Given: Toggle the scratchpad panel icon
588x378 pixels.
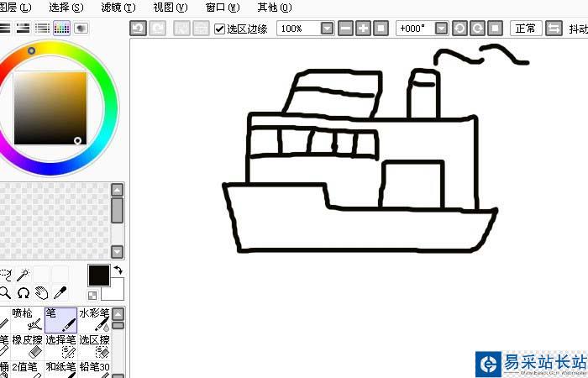Looking at the screenshot, I should (81, 28).
